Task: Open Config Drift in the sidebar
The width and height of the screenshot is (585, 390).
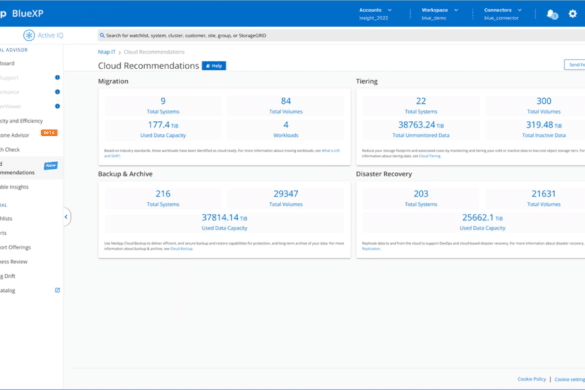Action: [8, 276]
